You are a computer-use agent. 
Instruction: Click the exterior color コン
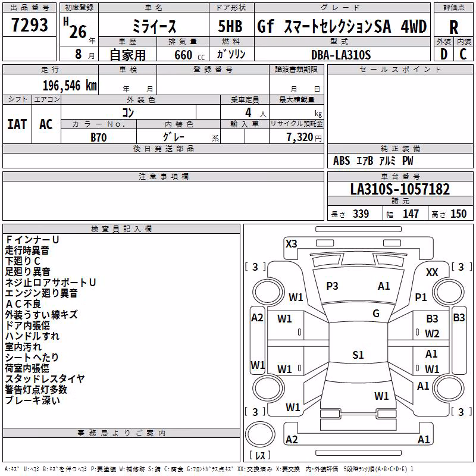[x=128, y=112]
